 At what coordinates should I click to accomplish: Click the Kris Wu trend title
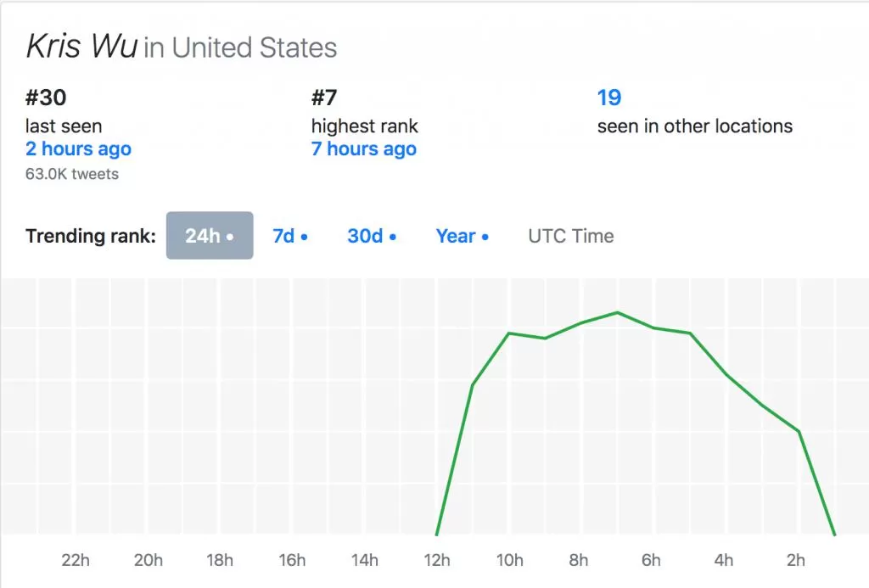point(81,46)
